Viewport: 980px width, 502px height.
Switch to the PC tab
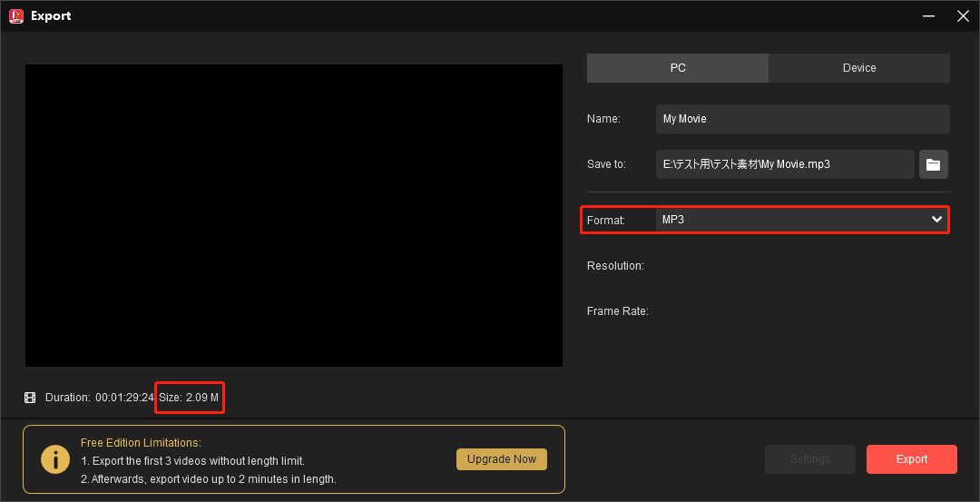point(678,68)
